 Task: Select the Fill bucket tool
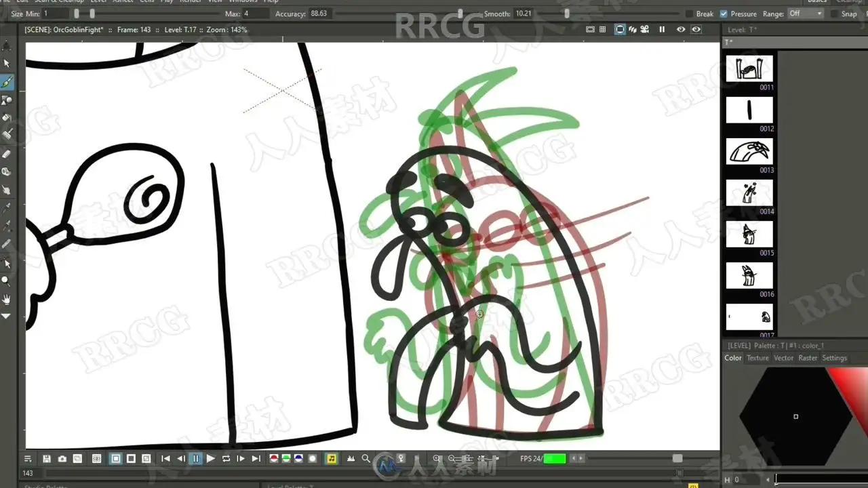[7, 118]
